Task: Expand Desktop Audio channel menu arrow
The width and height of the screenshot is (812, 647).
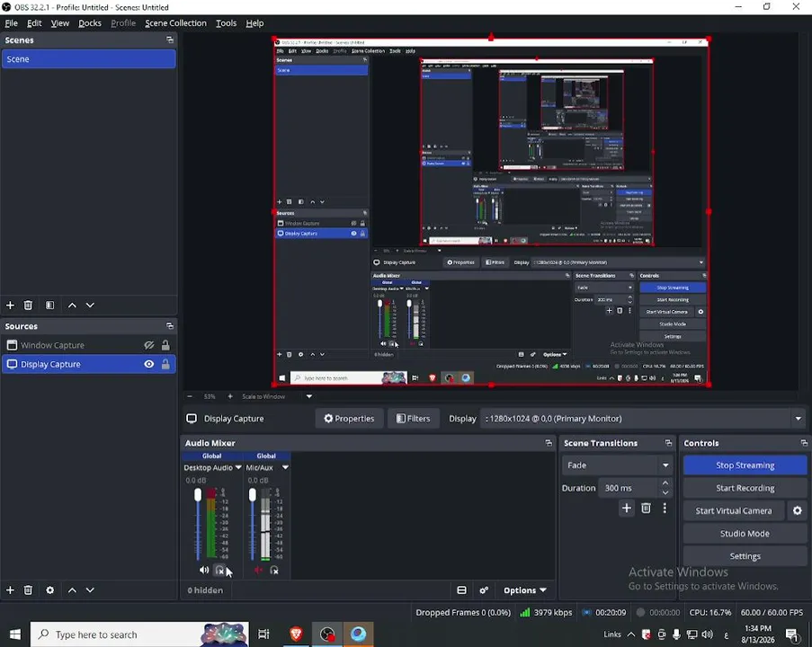Action: click(x=238, y=467)
